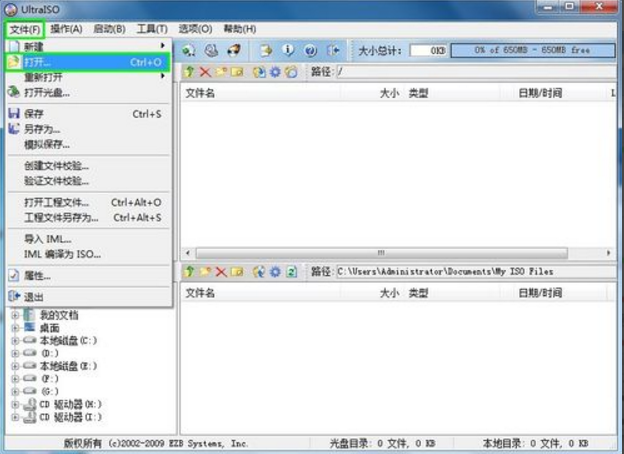Click refresh icon in local pane toolbar
The width and height of the screenshot is (624, 454).
[x=291, y=272]
